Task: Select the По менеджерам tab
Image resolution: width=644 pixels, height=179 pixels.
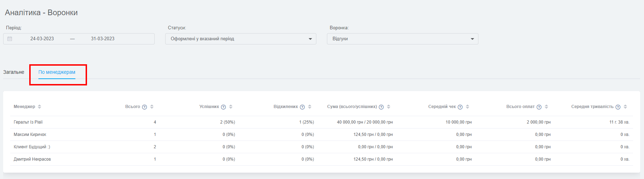Action: [57, 72]
